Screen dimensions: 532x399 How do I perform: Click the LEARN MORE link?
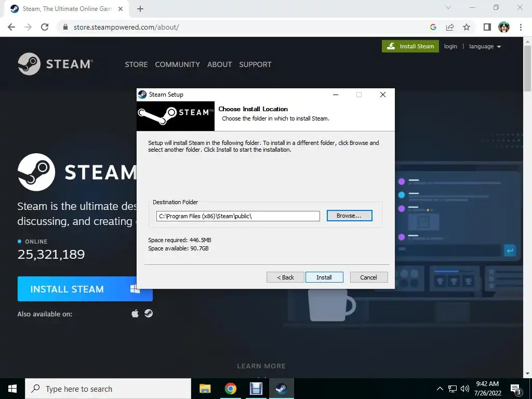coord(261,366)
